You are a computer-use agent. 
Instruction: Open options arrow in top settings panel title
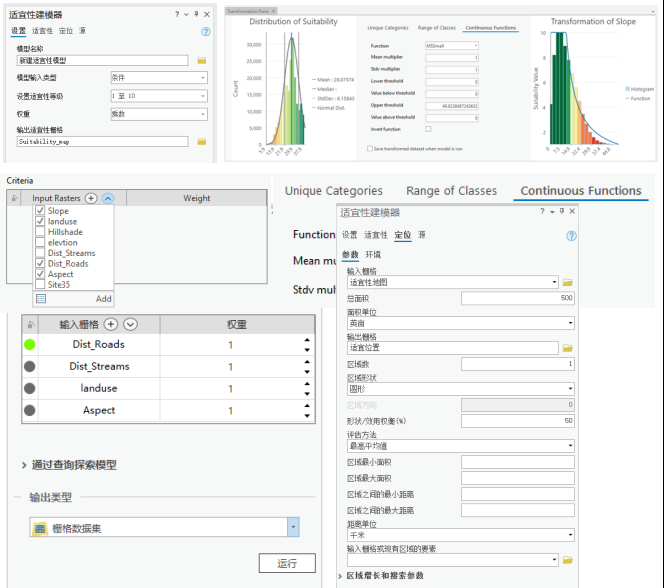(186, 14)
